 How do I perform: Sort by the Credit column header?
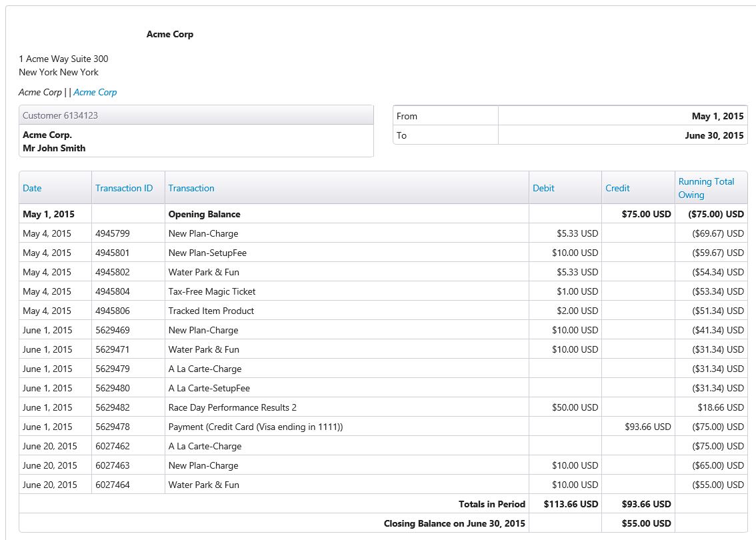coord(617,188)
